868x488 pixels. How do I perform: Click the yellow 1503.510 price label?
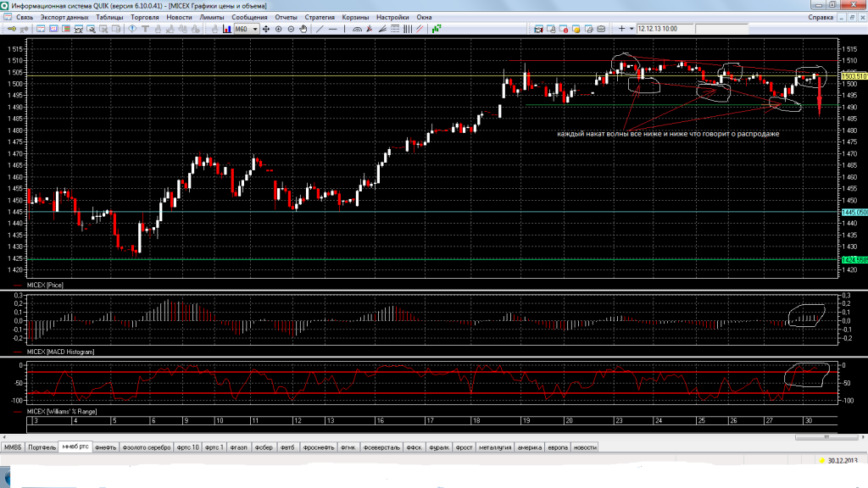tap(852, 76)
